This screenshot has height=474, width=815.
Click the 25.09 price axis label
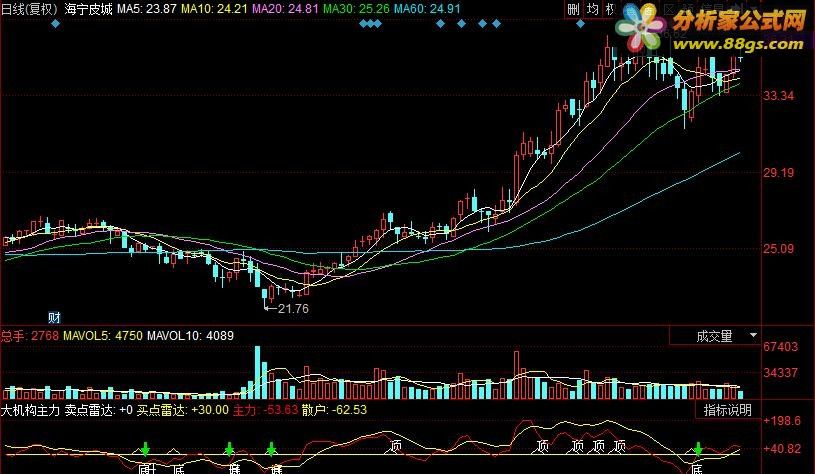pos(778,249)
